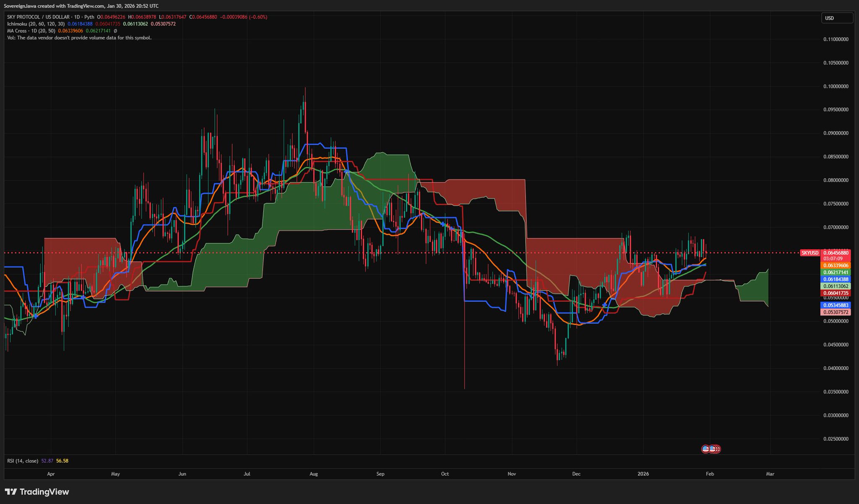Image resolution: width=859 pixels, height=504 pixels.
Task: Click the blue cross marker near mid-December
Action: (x=604, y=305)
